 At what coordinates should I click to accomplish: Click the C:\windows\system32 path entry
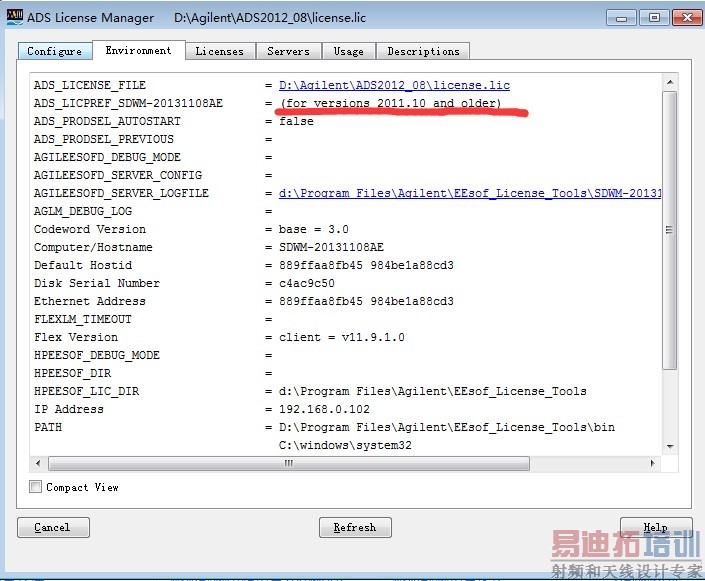click(x=345, y=445)
